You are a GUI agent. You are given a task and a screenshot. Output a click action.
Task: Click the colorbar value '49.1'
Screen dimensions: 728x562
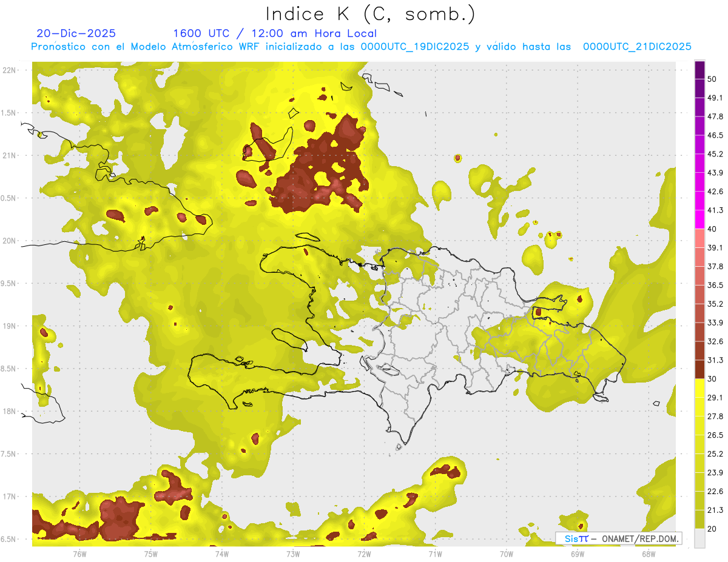click(715, 98)
